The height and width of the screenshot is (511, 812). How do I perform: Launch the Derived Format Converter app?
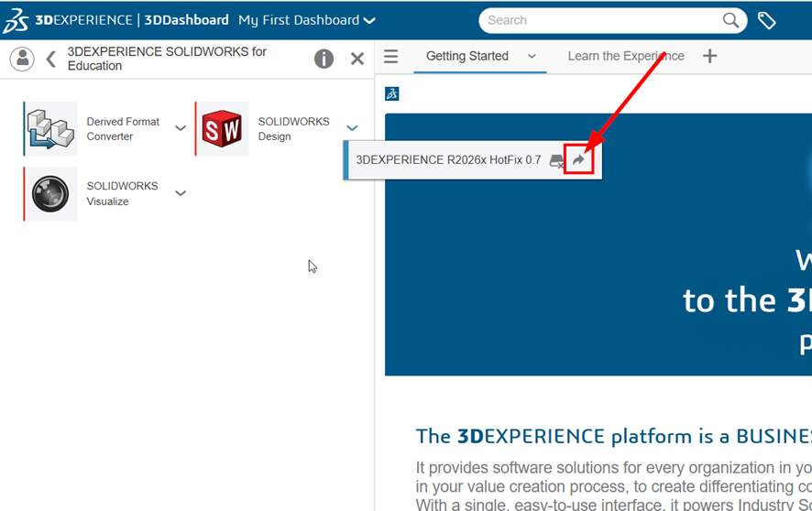click(x=50, y=129)
